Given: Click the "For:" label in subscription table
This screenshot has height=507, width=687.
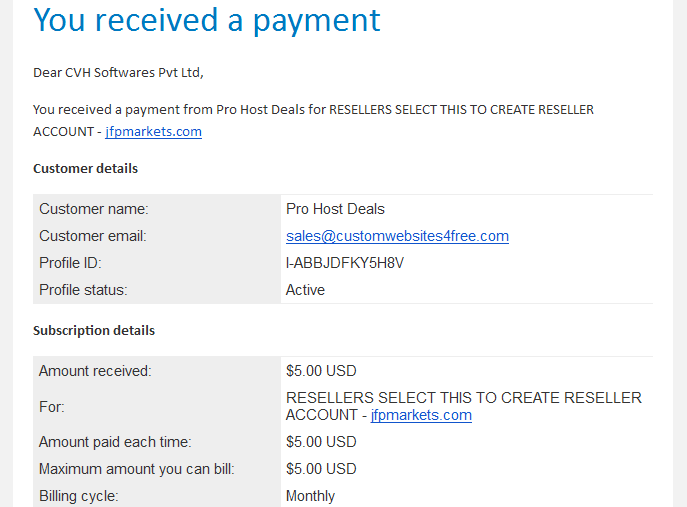Looking at the screenshot, I should click(52, 407).
